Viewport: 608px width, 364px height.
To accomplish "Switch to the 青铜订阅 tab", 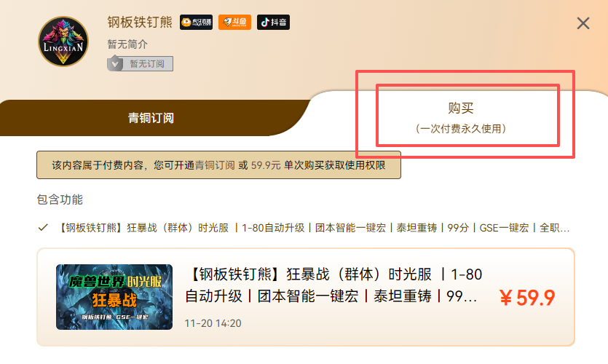I will click(x=151, y=118).
